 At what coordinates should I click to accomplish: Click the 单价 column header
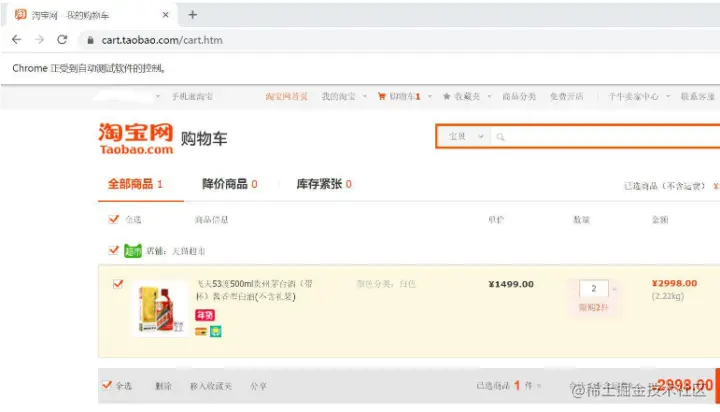(496, 220)
